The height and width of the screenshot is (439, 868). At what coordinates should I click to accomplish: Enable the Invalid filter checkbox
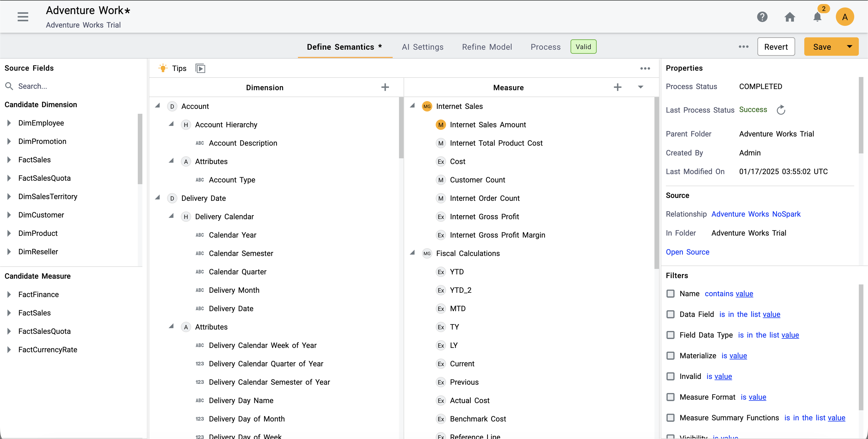click(670, 376)
